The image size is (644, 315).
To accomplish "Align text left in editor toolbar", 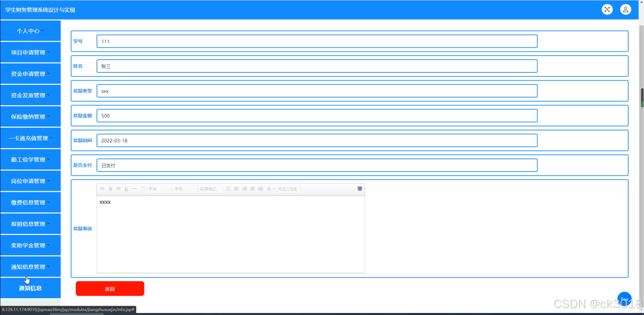I will (x=236, y=189).
